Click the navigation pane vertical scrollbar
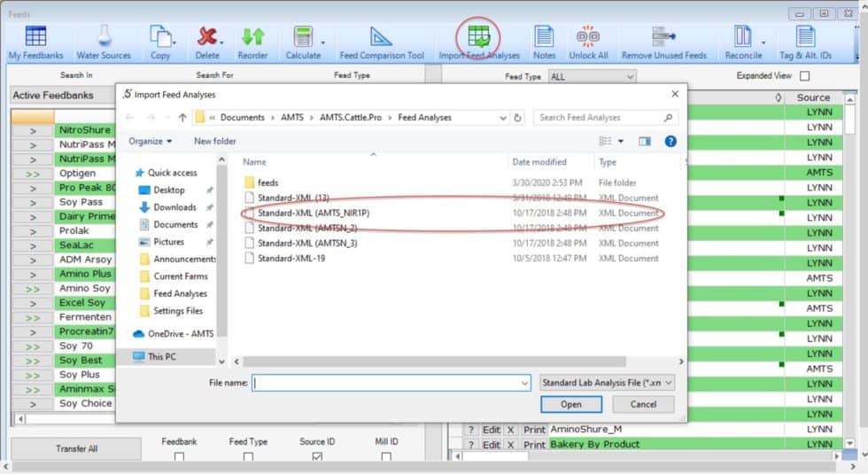The width and height of the screenshot is (868, 474). click(x=221, y=250)
